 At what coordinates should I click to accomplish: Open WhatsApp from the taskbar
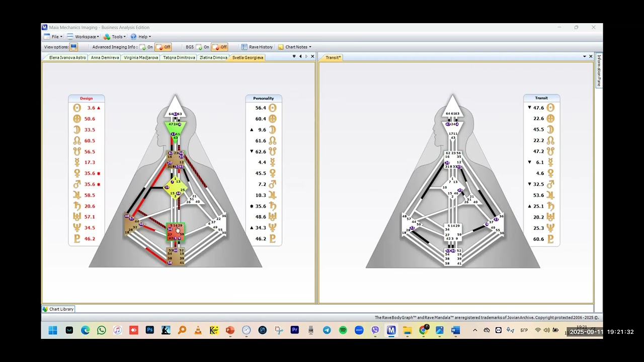click(x=101, y=330)
